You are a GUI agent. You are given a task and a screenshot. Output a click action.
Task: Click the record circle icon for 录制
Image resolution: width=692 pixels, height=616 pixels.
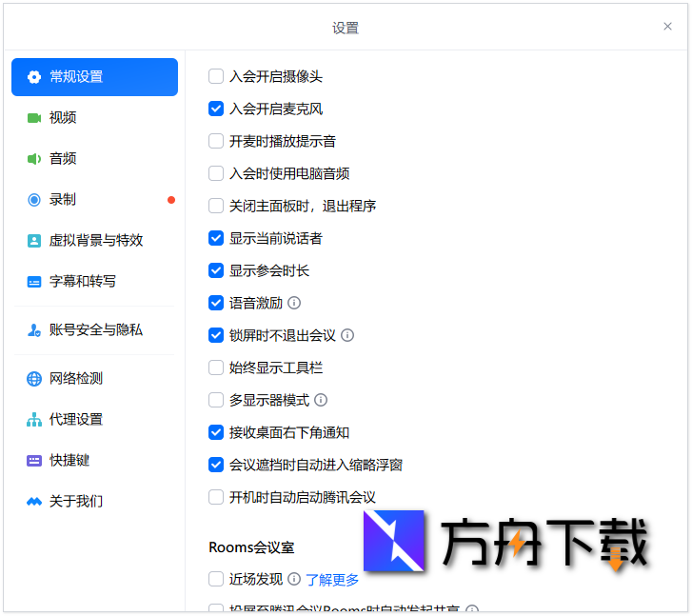pyautogui.click(x=34, y=200)
